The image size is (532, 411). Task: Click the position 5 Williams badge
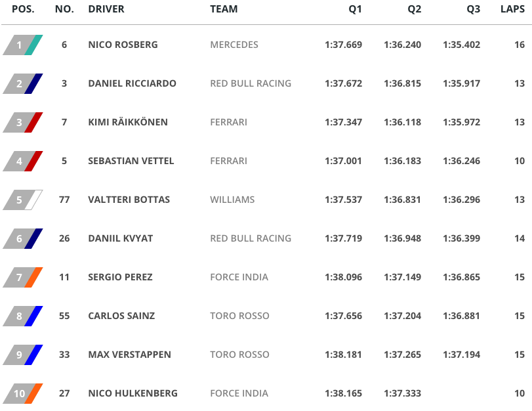coord(22,200)
